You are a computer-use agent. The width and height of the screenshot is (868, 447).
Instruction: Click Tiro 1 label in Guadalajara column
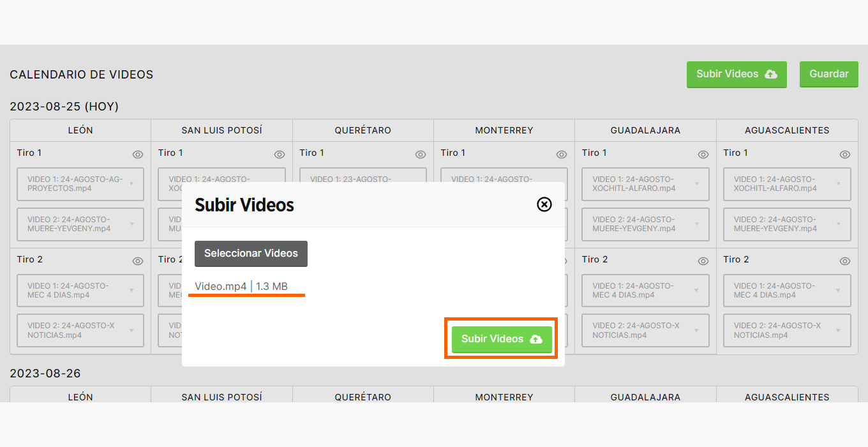[x=594, y=153]
